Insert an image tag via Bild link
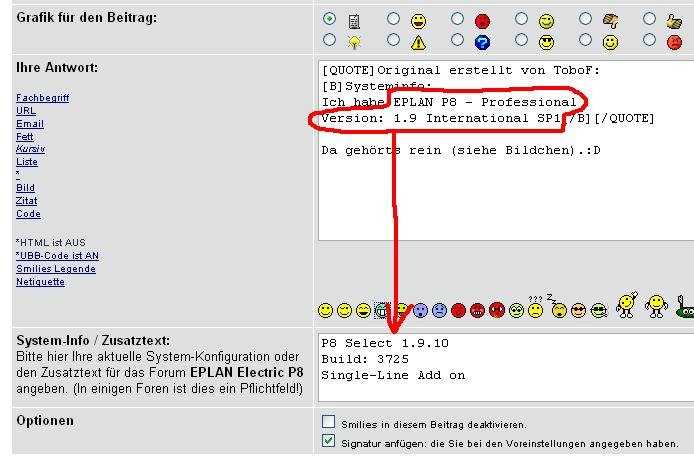 25,187
